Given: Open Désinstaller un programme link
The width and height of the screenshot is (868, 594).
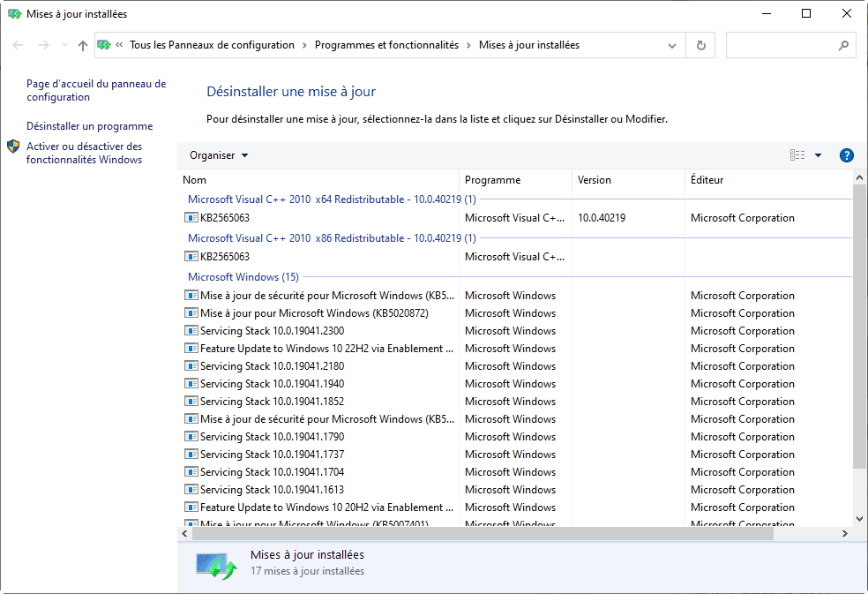Looking at the screenshot, I should 89,126.
